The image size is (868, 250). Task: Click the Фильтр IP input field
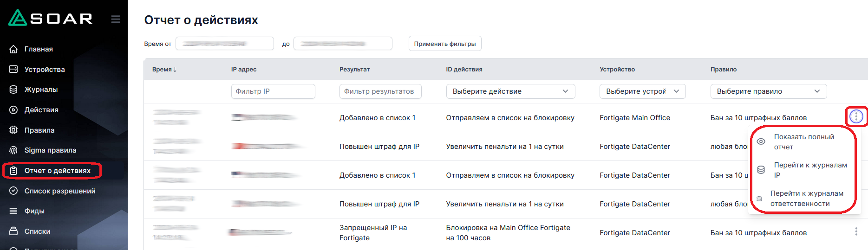tap(273, 91)
